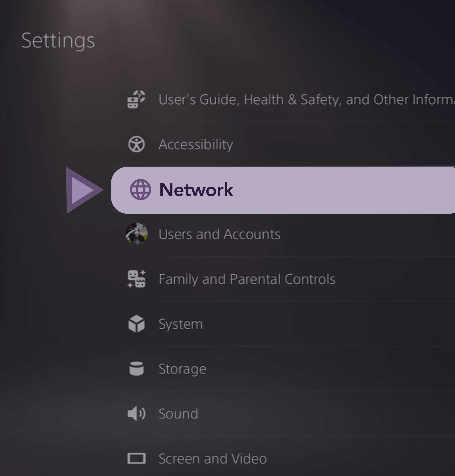Click the Network globe icon
This screenshot has height=476, width=455.
tap(140, 189)
